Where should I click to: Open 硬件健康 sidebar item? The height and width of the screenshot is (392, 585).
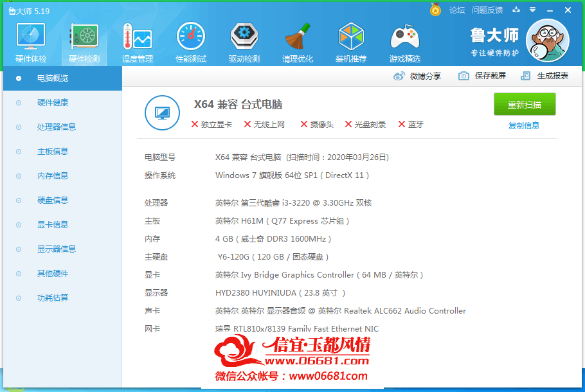[63, 103]
